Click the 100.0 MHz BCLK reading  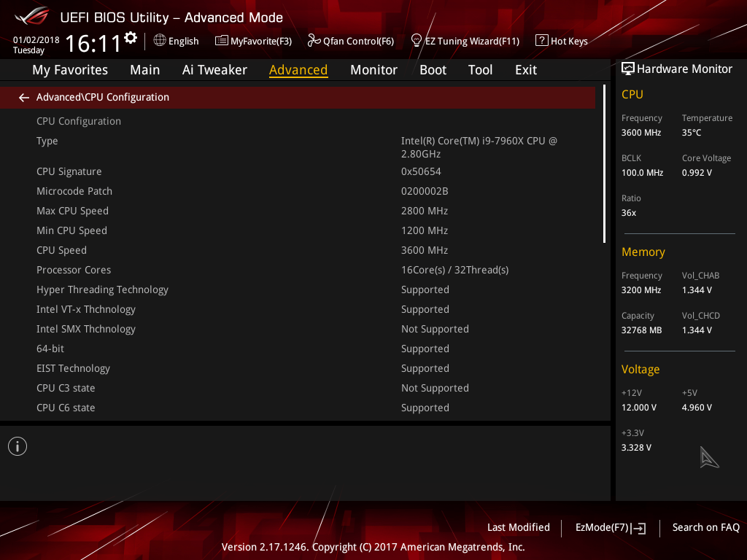tap(642, 173)
